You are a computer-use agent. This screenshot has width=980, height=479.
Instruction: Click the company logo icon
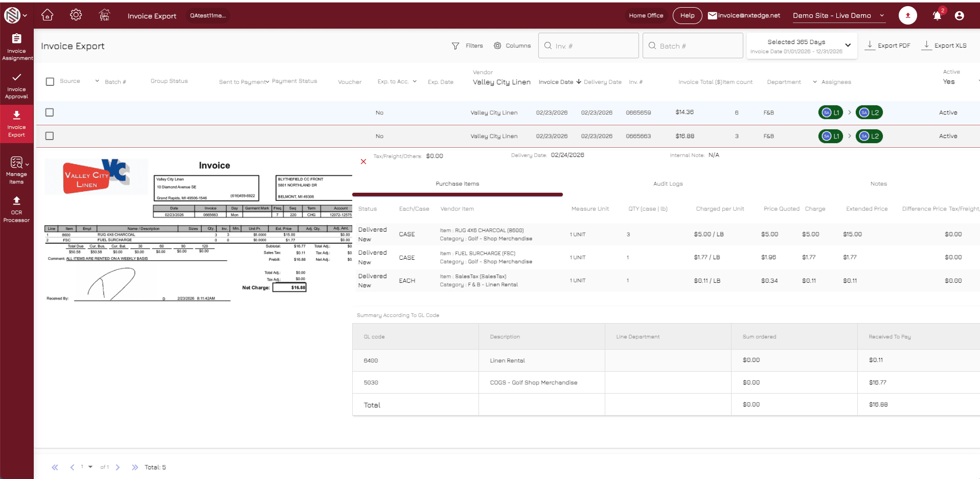click(x=12, y=15)
